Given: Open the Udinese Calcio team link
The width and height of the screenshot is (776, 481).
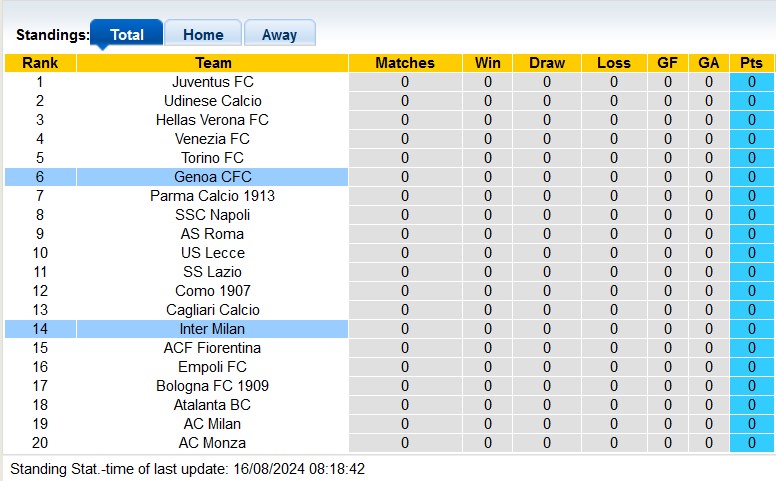Looking at the screenshot, I should coord(213,101).
